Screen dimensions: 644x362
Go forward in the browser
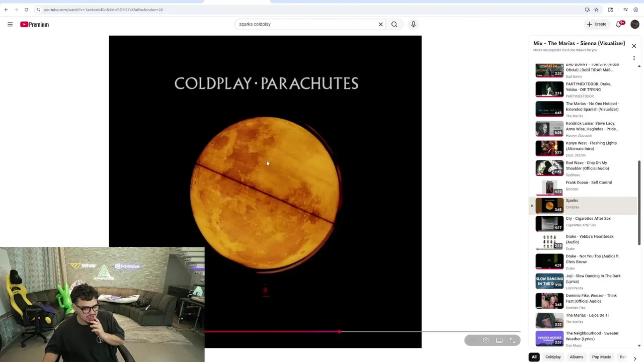16,10
